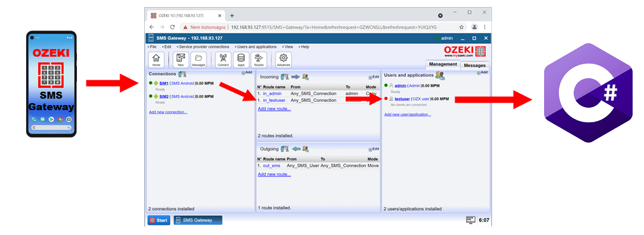This screenshot has height=235, width=644.
Task: Open the SIM1 connection link
Action: (x=164, y=83)
